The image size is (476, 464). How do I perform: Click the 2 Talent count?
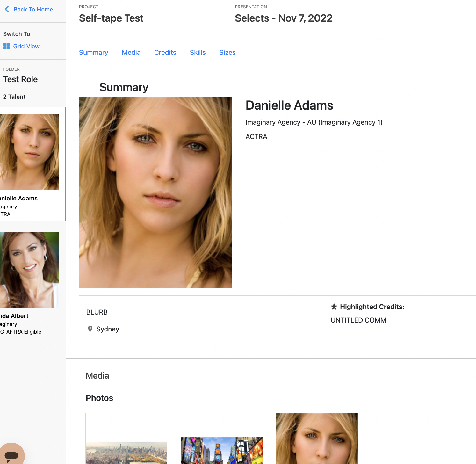[14, 97]
